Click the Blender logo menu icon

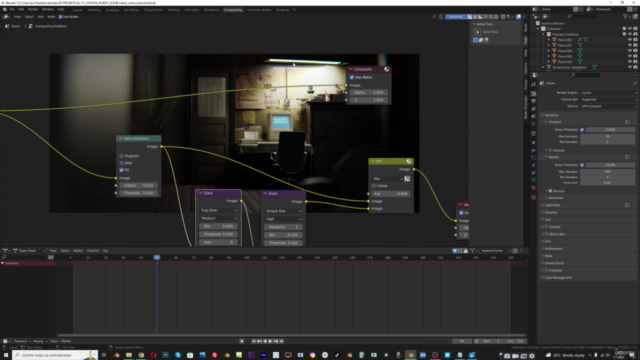click(4, 9)
